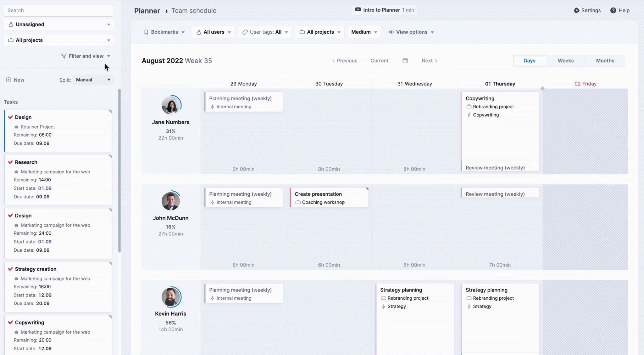
Task: Click the calendar icon between Current and Next
Action: pyautogui.click(x=405, y=60)
